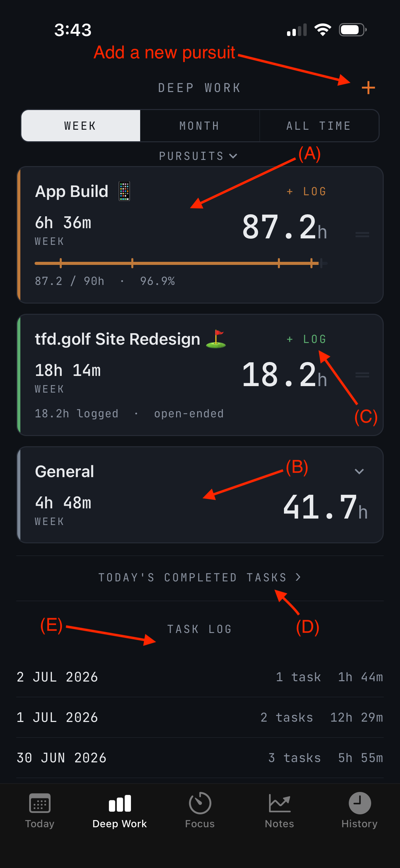
Task: Log time for App Build
Action: coord(306,192)
